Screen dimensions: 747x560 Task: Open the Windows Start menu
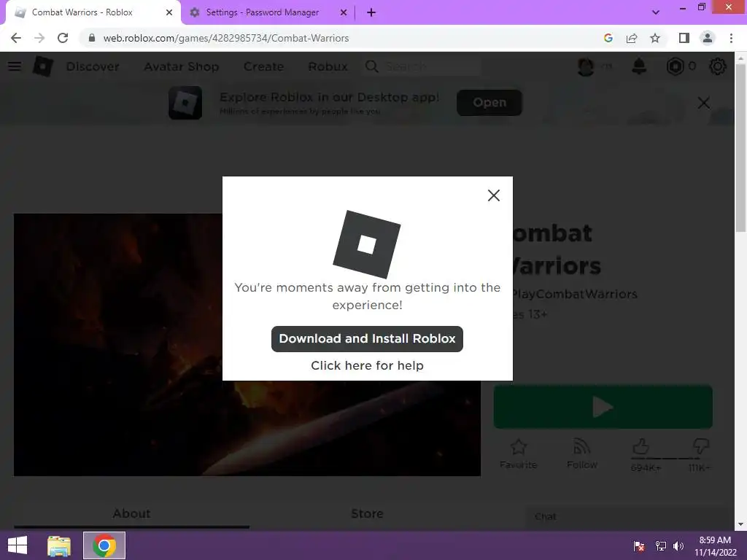click(18, 545)
